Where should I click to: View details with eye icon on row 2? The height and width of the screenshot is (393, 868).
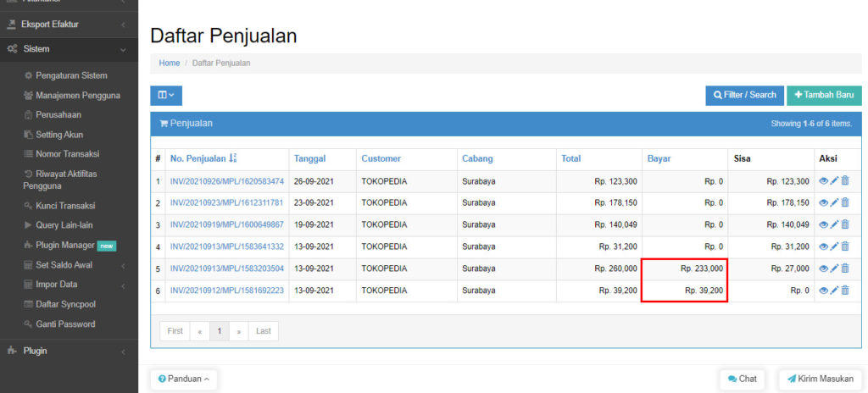click(823, 203)
